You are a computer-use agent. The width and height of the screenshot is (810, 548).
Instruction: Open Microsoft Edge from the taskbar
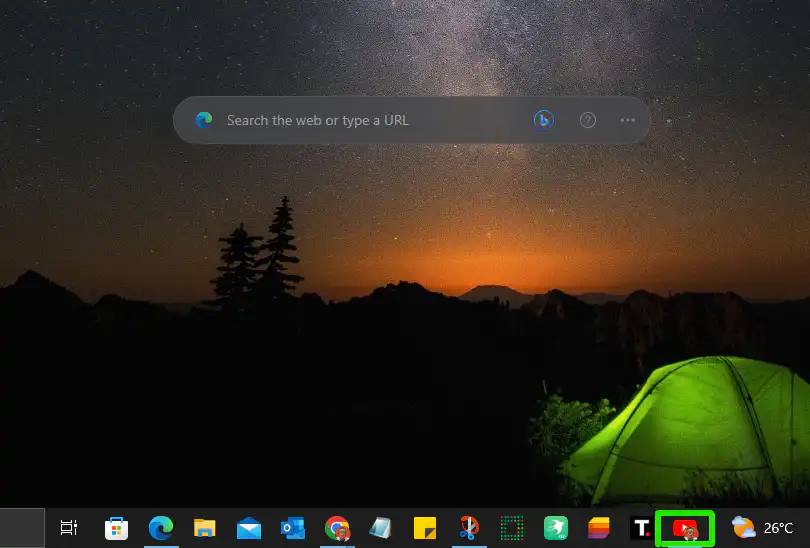pyautogui.click(x=161, y=528)
